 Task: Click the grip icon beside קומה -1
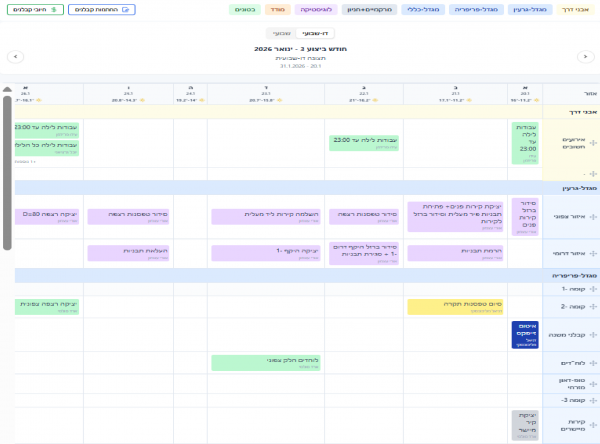593,289
